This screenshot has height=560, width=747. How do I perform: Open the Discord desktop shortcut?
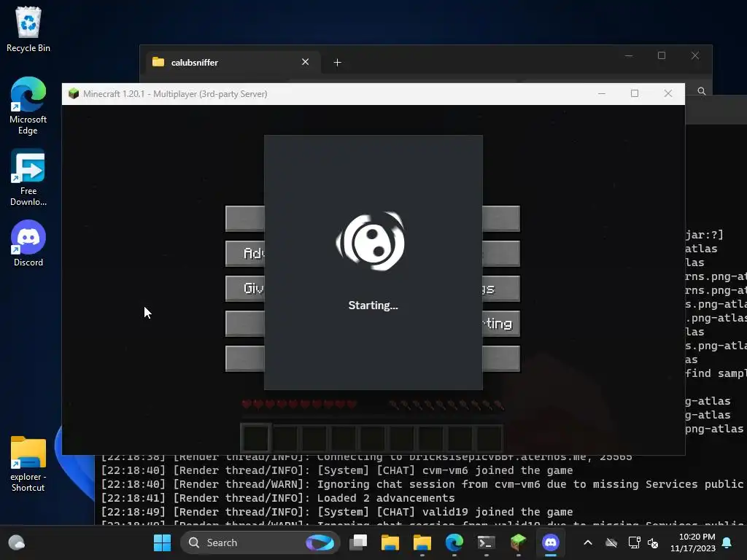tap(28, 244)
